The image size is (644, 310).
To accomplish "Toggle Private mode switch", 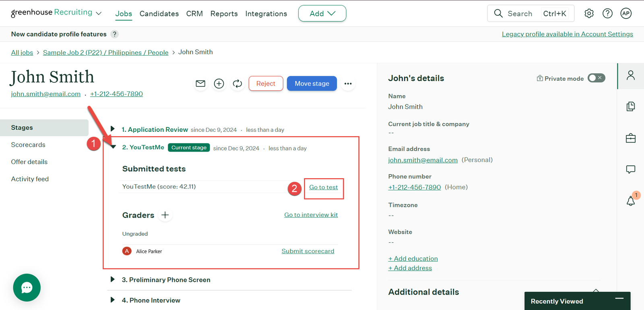I will click(x=596, y=78).
